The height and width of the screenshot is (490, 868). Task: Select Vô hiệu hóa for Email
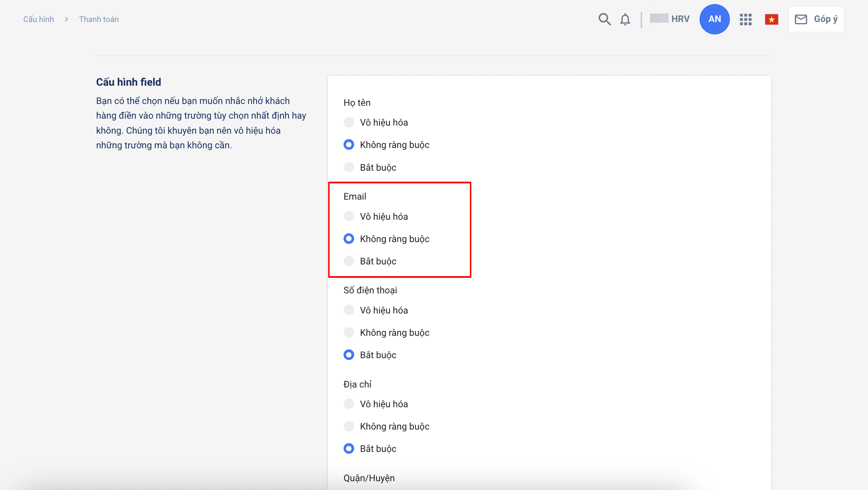pyautogui.click(x=349, y=216)
